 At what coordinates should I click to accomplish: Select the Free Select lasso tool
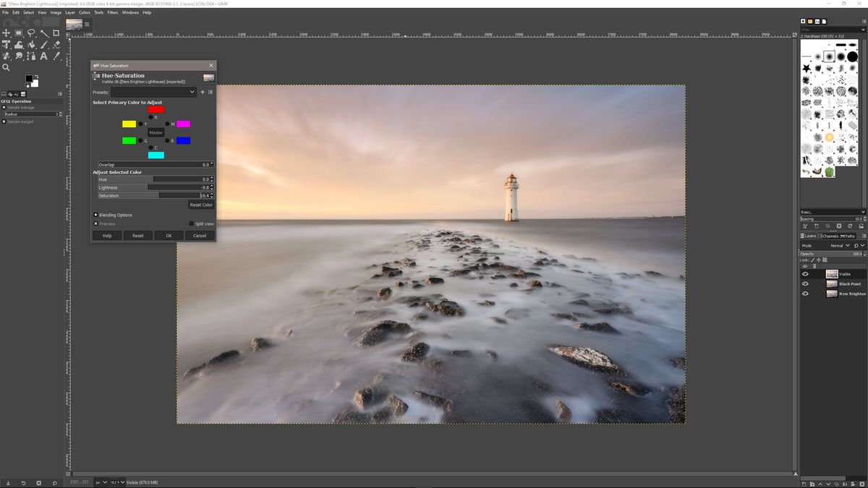pos(32,33)
